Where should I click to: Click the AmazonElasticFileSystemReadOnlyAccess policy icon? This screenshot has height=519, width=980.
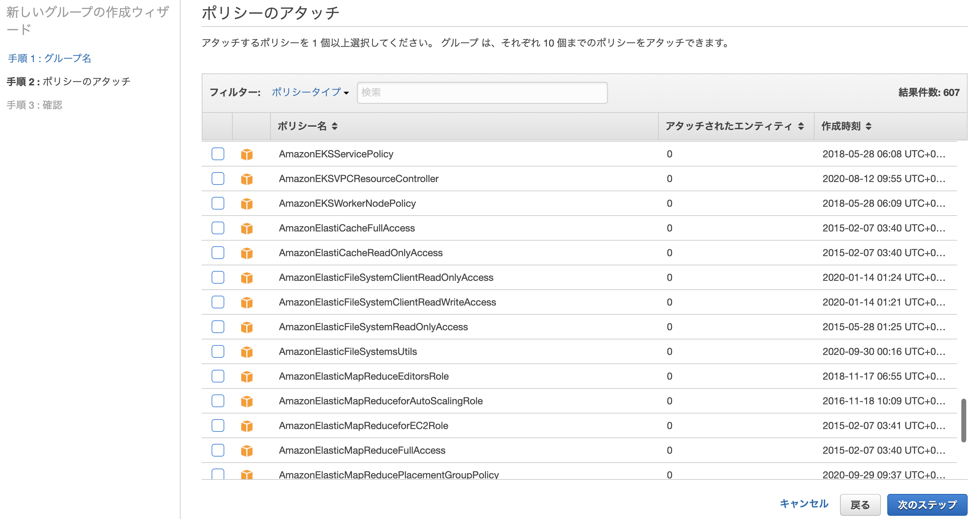246,327
